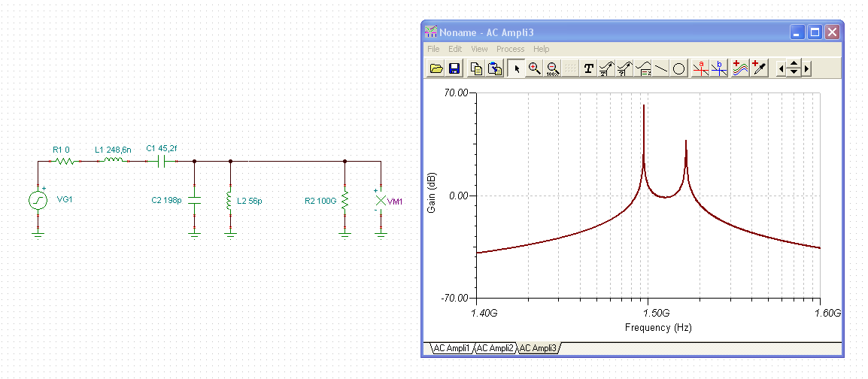The width and height of the screenshot is (868, 379).
Task: Select the line drawing tool
Action: tap(661, 68)
